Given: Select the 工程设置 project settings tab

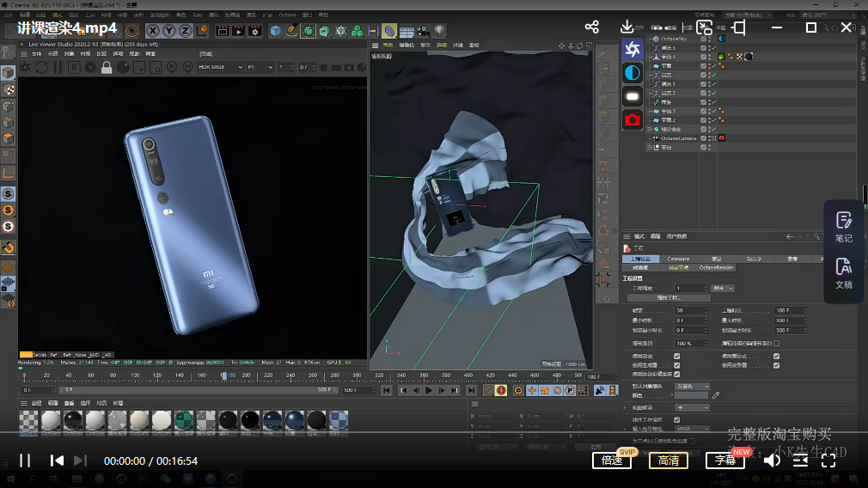Looking at the screenshot, I should coord(640,259).
